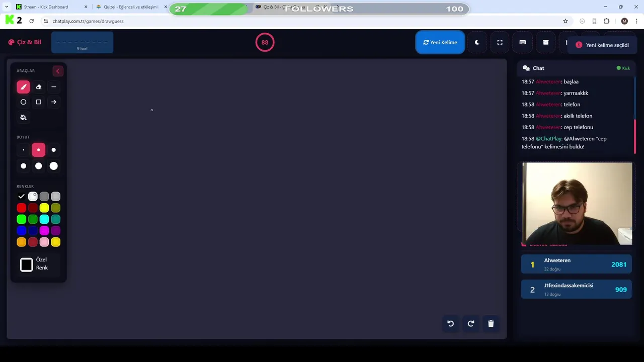Click the chat message "akıllı telefon"

tap(578, 116)
